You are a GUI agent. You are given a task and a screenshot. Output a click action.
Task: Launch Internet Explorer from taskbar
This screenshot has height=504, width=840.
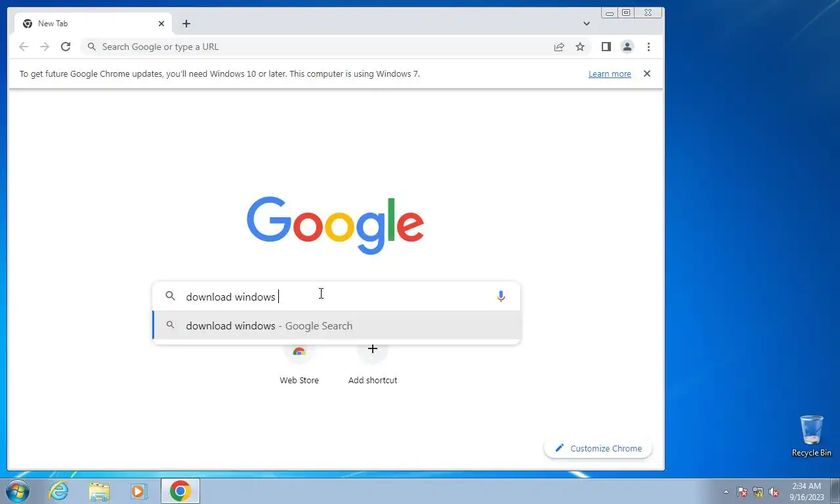click(x=59, y=491)
